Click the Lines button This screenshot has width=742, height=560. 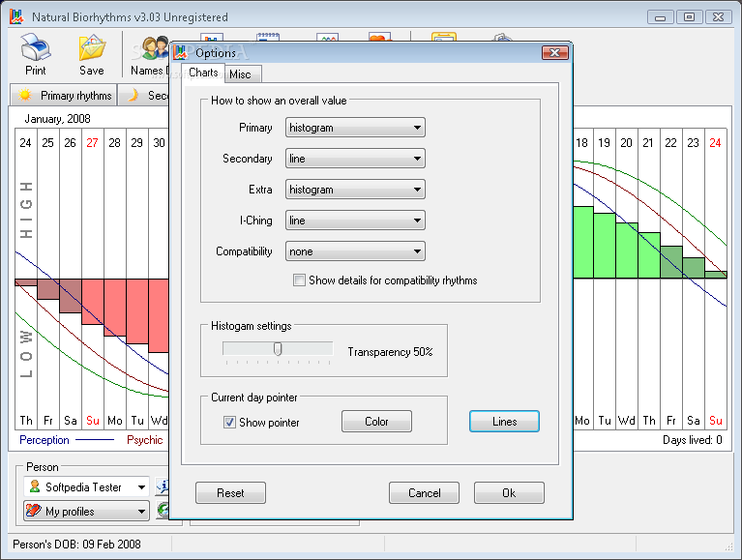point(504,422)
